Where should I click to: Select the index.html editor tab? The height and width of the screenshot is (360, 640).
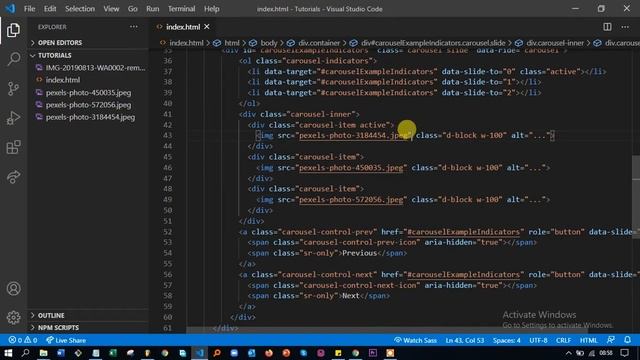coord(182,27)
